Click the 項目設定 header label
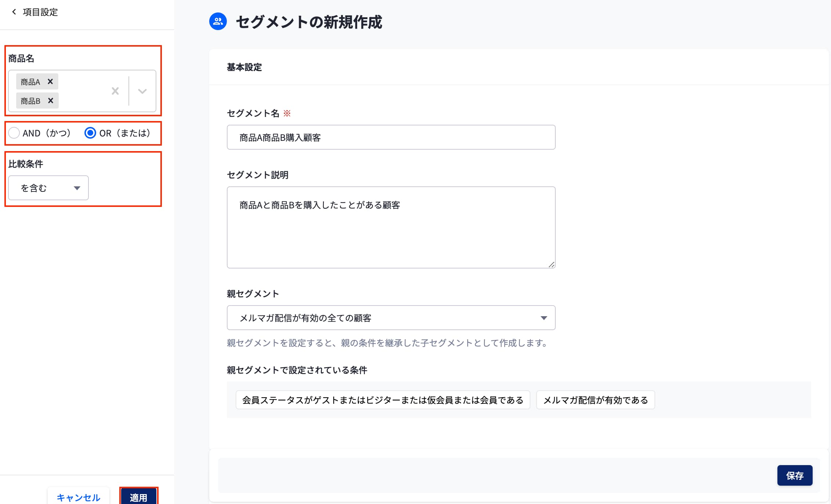The width and height of the screenshot is (831, 504). (40, 12)
